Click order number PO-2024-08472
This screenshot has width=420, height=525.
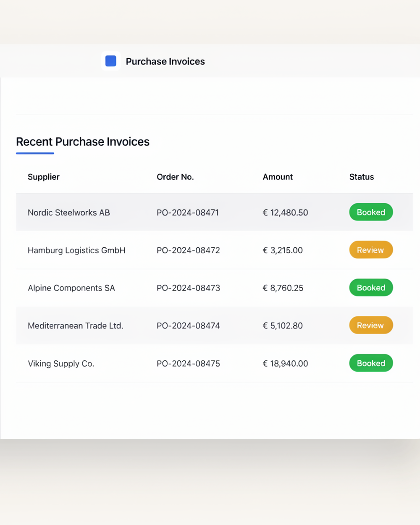tap(188, 250)
